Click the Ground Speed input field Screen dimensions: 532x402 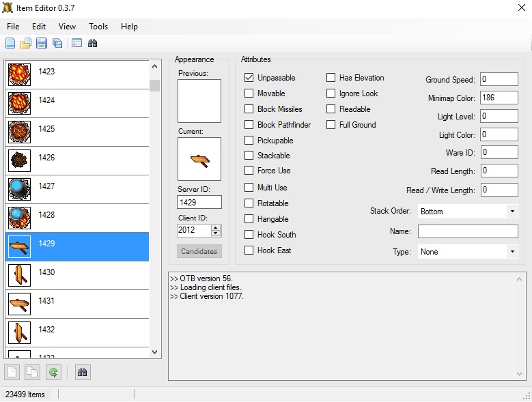pos(499,79)
